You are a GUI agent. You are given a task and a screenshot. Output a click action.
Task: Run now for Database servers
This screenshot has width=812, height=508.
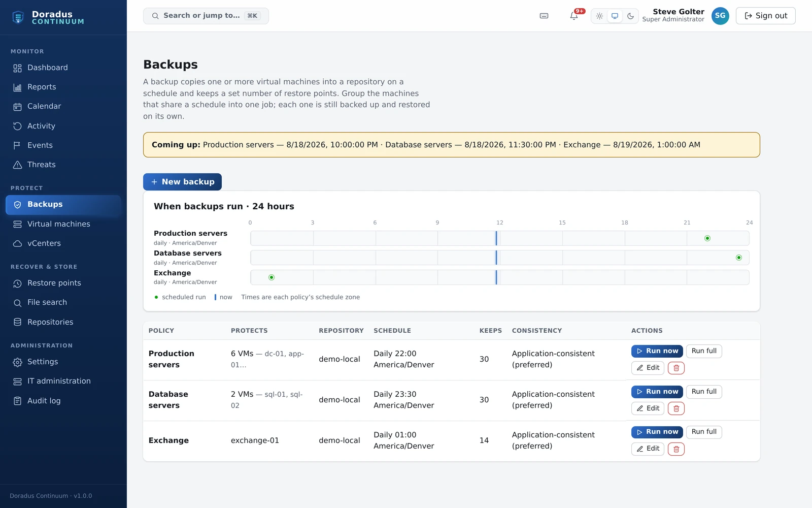[x=657, y=392]
